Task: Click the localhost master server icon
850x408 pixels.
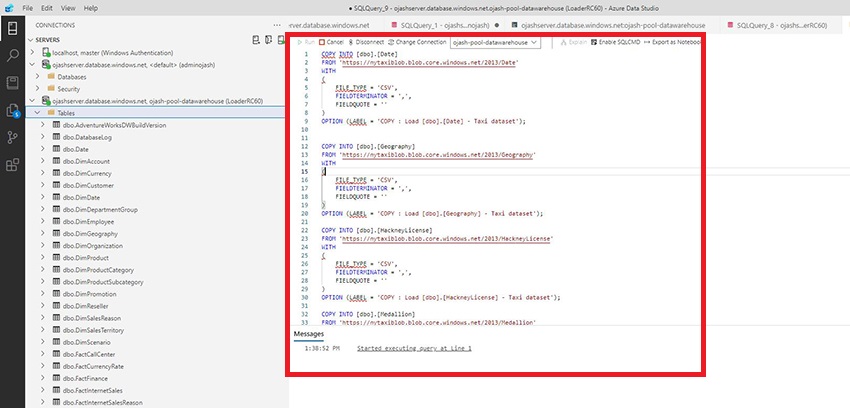Action: [47, 53]
